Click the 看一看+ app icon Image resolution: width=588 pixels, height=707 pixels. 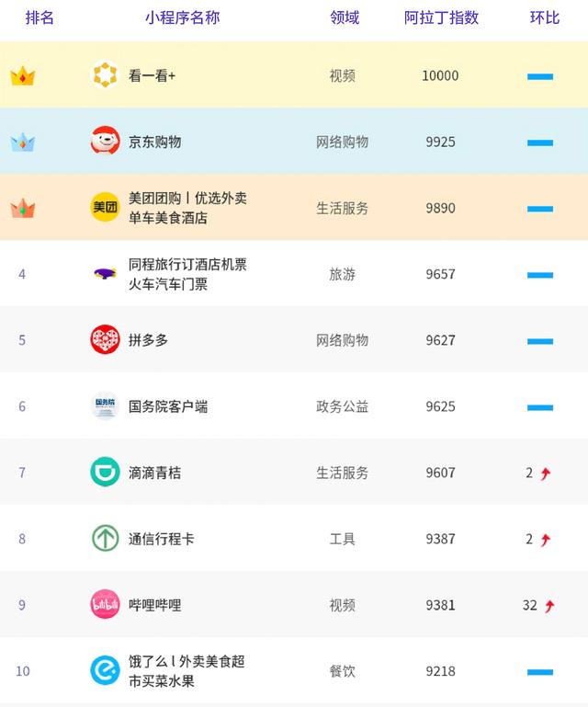[105, 75]
